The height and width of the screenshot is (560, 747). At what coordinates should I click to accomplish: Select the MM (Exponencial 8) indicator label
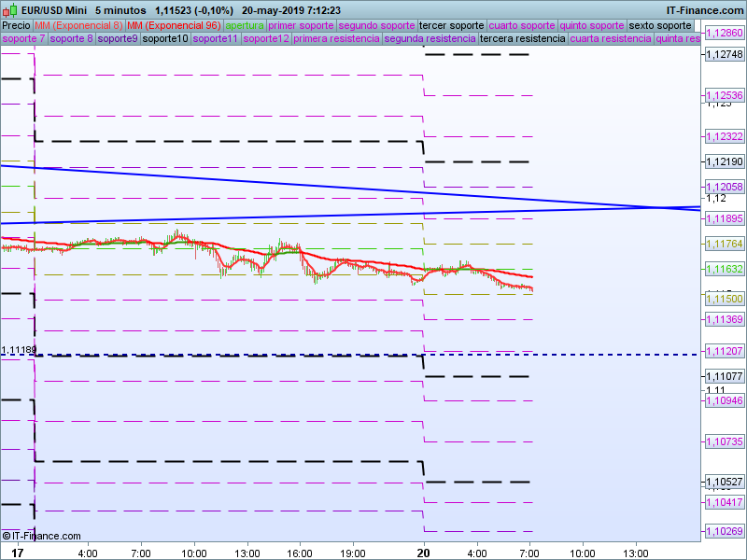[x=78, y=25]
